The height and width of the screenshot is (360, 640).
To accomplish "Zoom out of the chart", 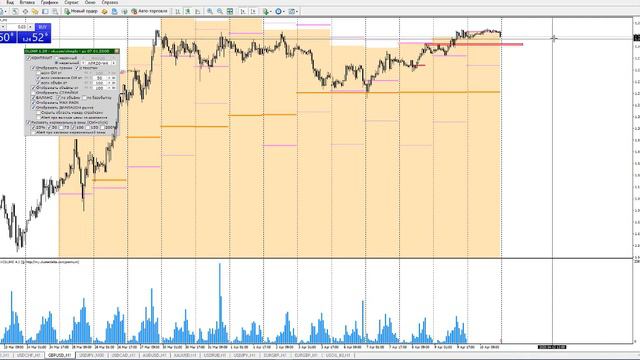I will (x=220, y=11).
